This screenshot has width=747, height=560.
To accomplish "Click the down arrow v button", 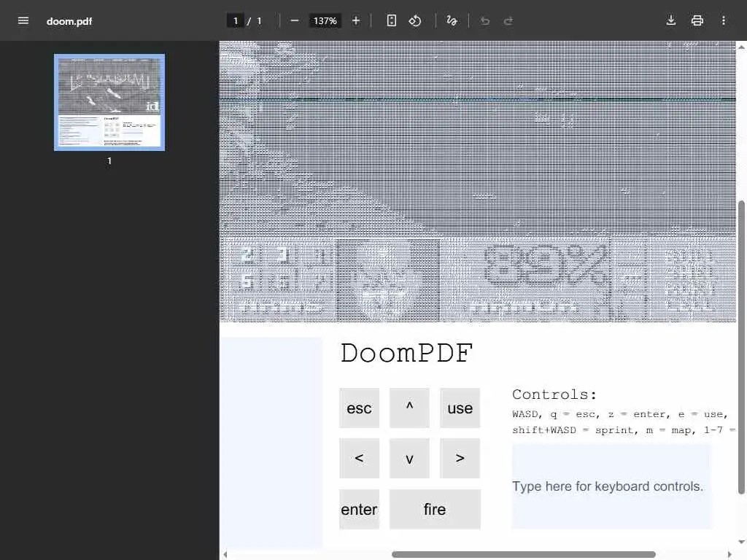I will coord(409,458).
